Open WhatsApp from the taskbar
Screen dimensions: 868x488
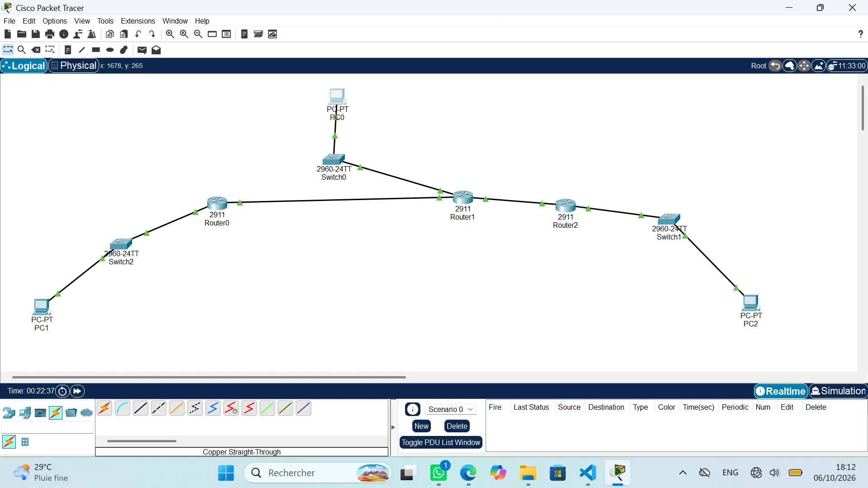(x=439, y=473)
